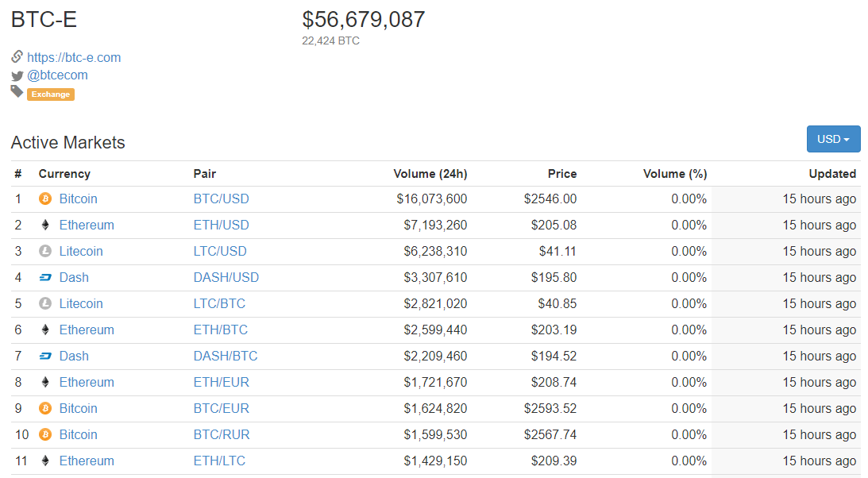This screenshot has width=868, height=478.
Task: Open the Bitcoin link in row 1
Action: coord(78,199)
